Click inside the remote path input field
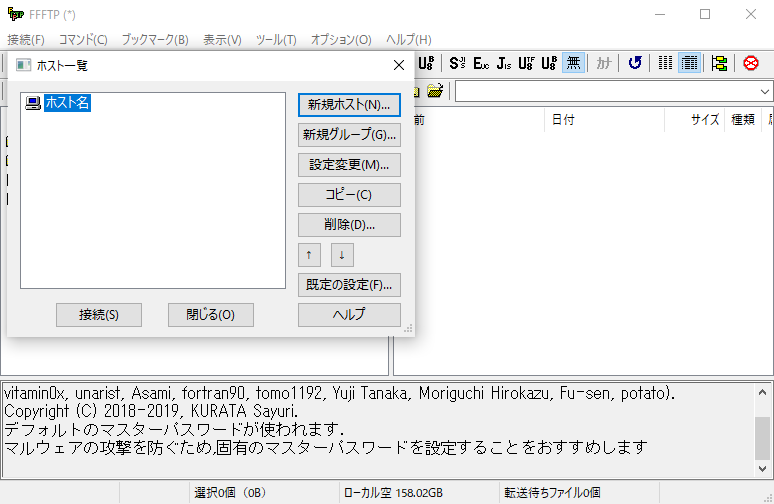 [607, 92]
